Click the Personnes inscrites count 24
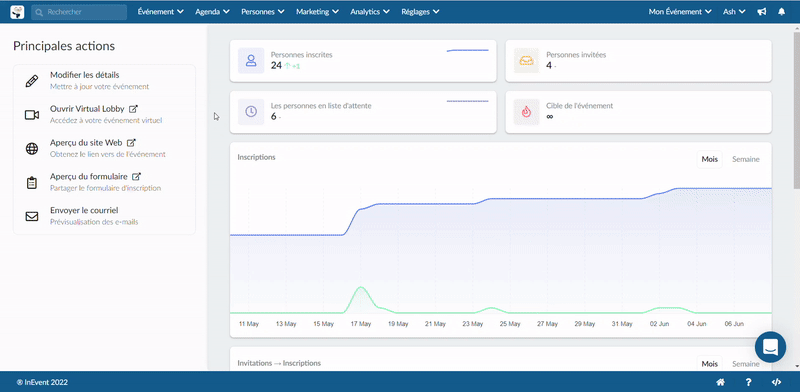The height and width of the screenshot is (392, 800). coord(276,65)
